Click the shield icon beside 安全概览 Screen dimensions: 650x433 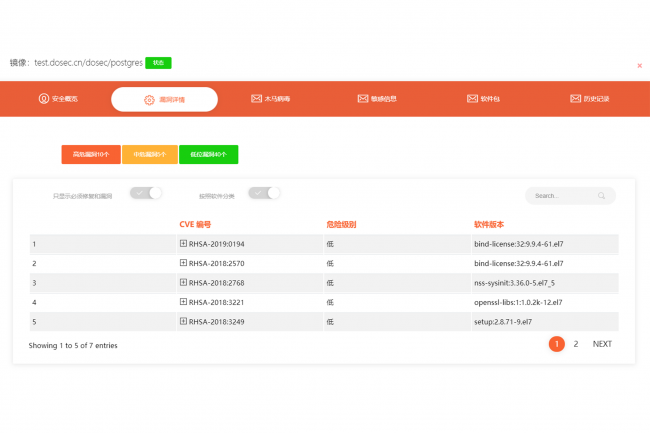pos(43,99)
